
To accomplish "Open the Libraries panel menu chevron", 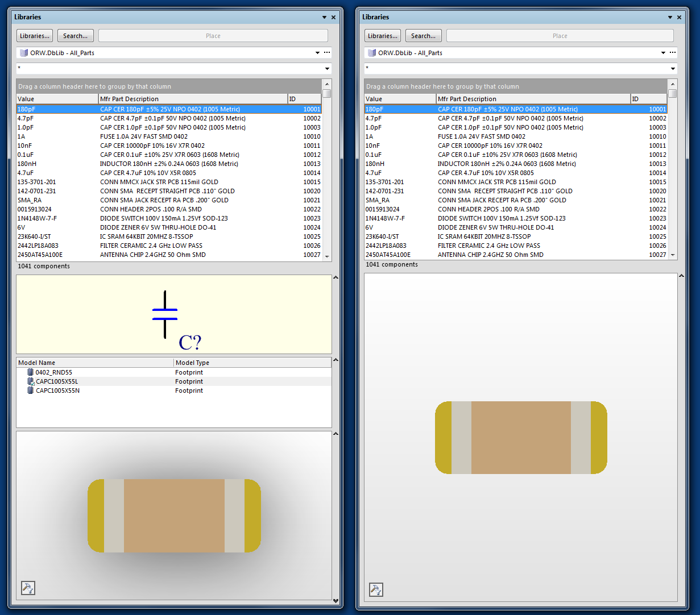I will coord(324,17).
